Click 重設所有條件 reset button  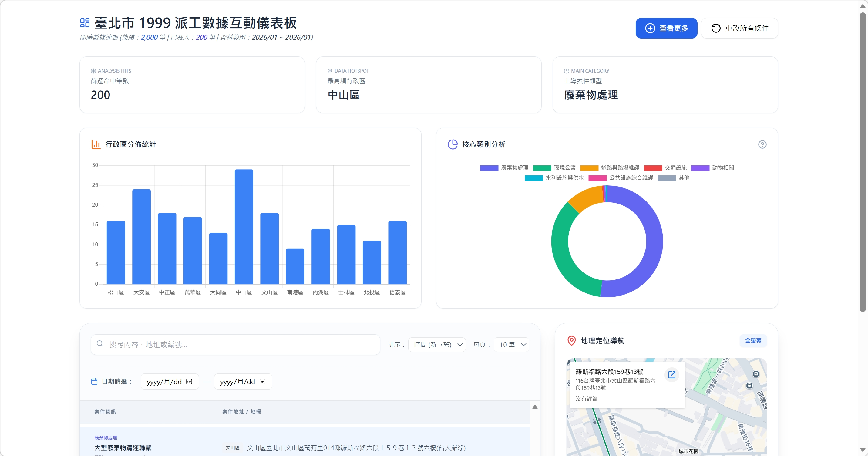[739, 28]
